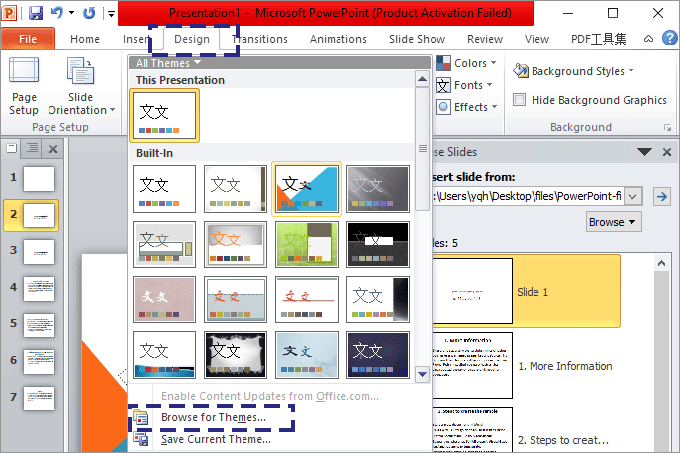Open PowerPoint Help question mark icon

pos(670,38)
